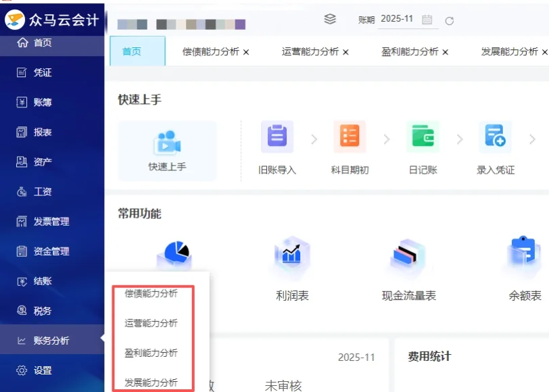The image size is (549, 392).
Task: Open 发票管理 sidebar icon
Action: [22, 221]
